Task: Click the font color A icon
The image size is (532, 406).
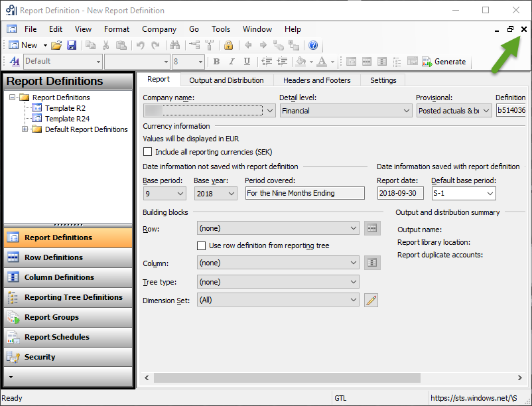Action: tap(322, 62)
